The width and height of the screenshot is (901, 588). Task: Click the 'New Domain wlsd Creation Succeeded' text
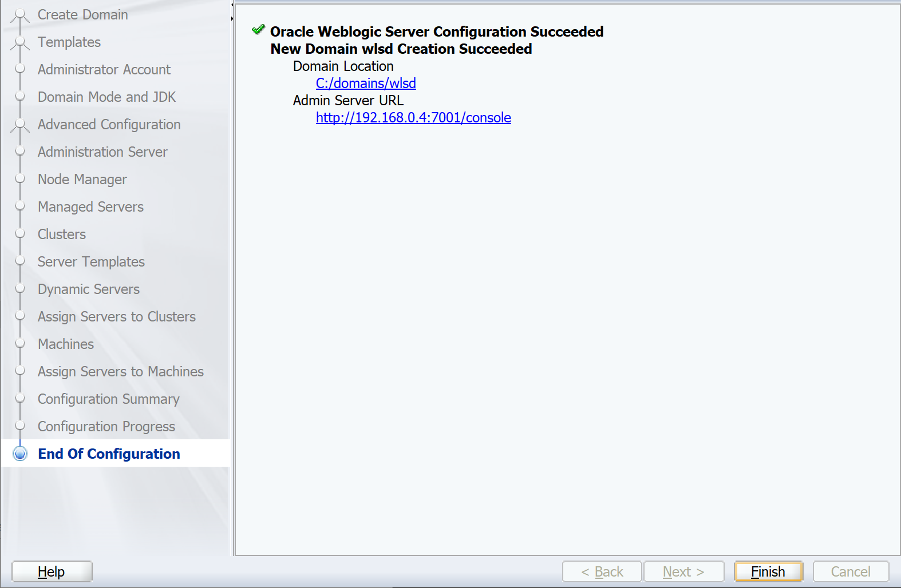point(401,49)
